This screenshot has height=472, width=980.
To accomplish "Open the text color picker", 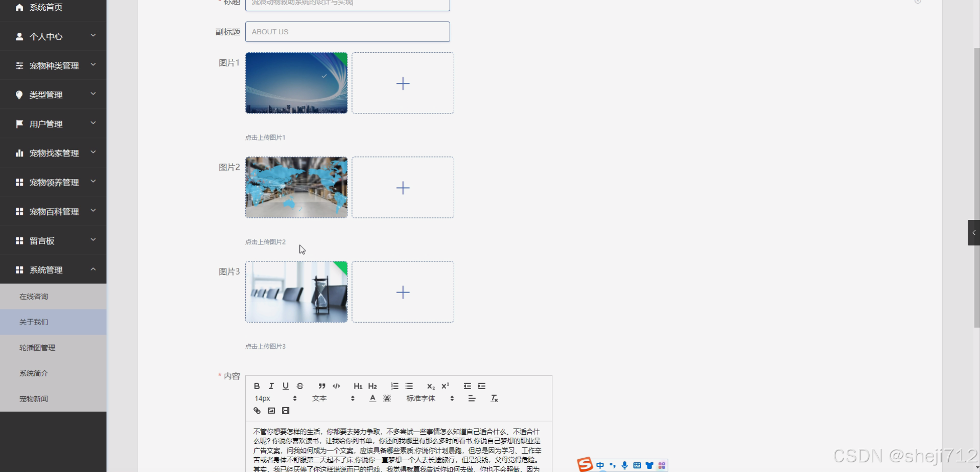I will click(372, 398).
